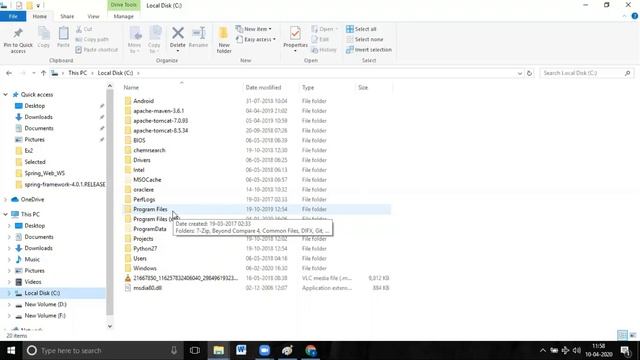Image resolution: width=640 pixels, height=360 pixels.
Task: Switch to details view button
Action: [x=622, y=335]
